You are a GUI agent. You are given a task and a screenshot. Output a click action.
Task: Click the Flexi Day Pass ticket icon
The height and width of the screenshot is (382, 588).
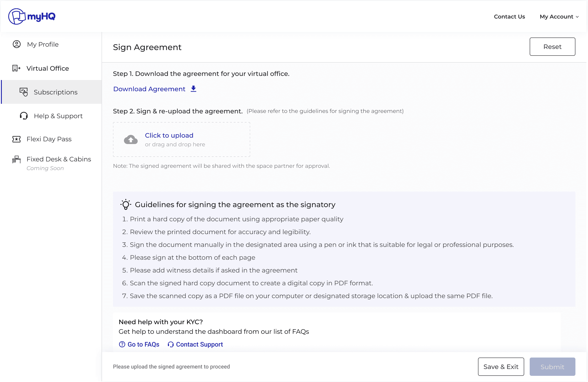tap(16, 139)
